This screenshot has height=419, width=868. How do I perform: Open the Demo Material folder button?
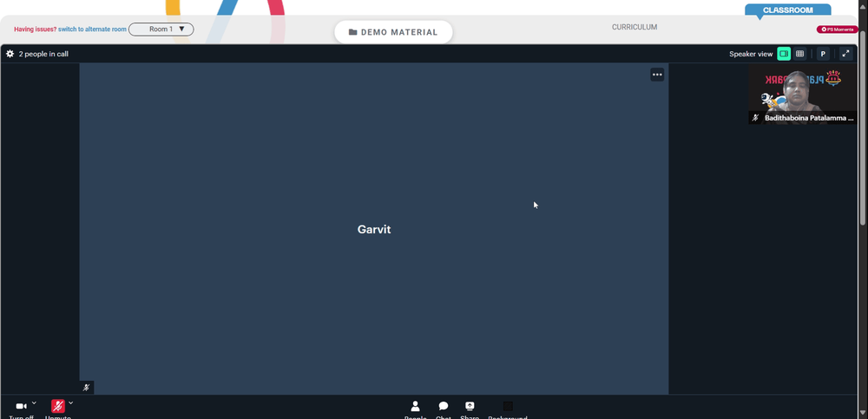393,32
